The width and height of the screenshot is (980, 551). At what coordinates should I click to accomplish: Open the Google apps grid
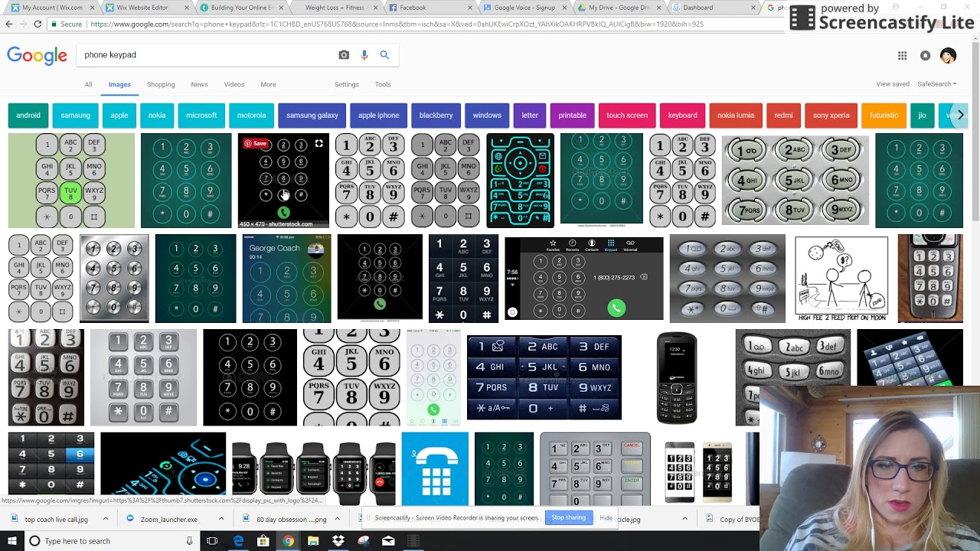point(902,56)
